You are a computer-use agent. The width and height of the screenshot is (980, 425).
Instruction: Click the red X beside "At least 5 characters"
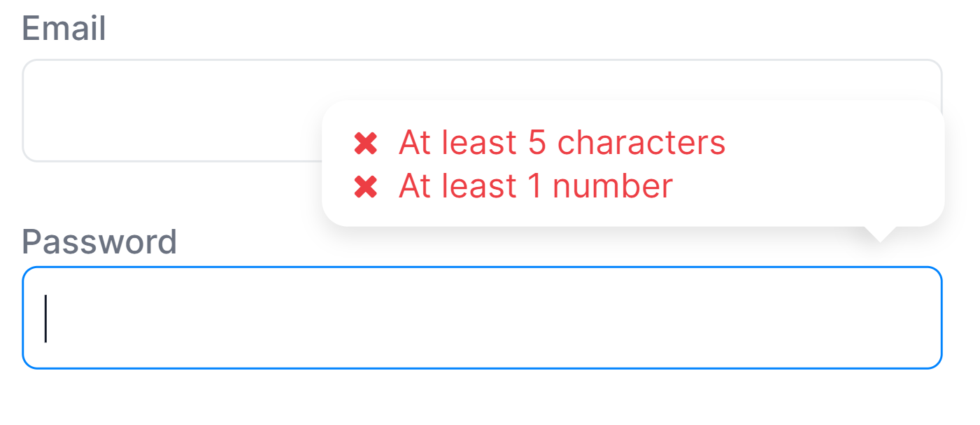(x=366, y=144)
